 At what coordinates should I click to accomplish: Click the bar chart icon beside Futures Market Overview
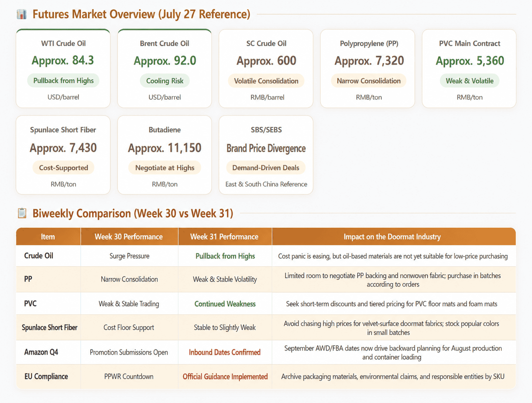coord(22,14)
